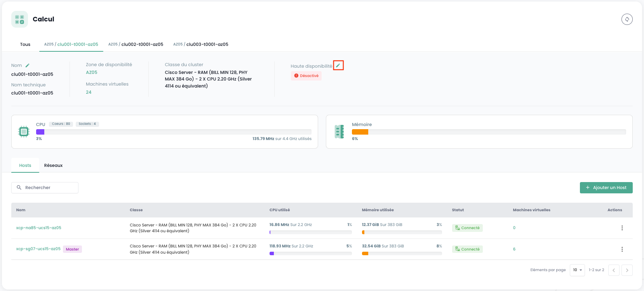Open the AZ05 availability zone link
The width and height of the screenshot is (644, 291).
coord(92,72)
